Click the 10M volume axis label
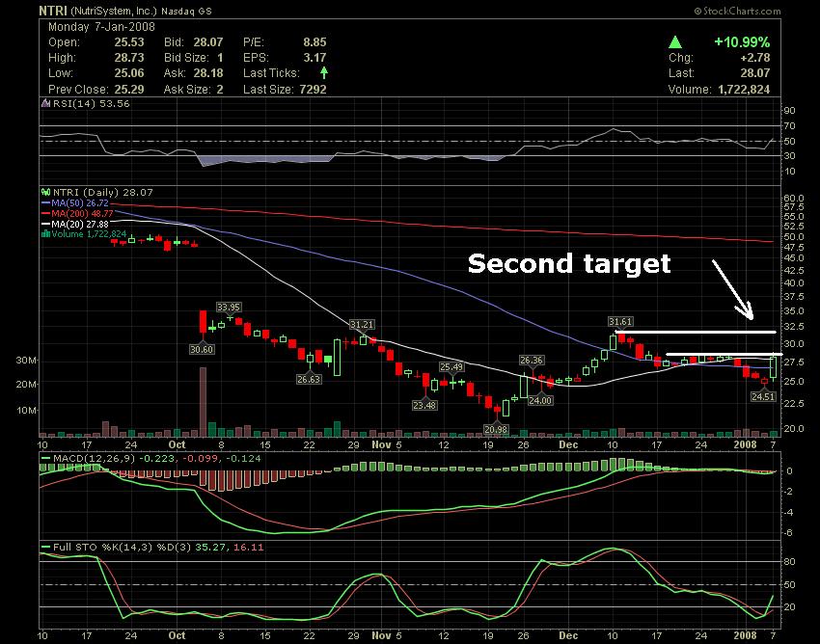 coord(26,411)
